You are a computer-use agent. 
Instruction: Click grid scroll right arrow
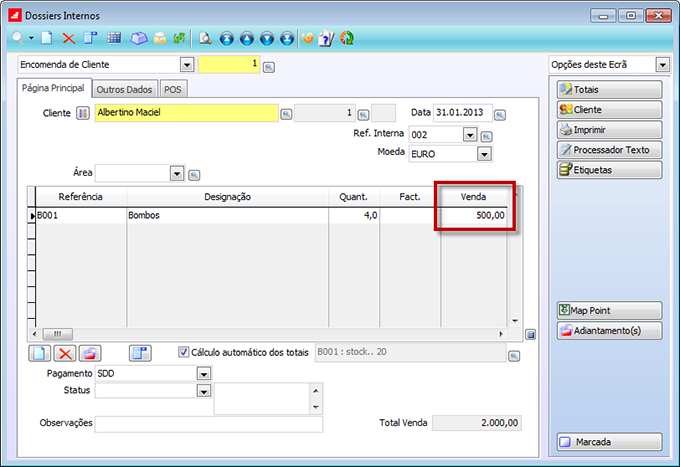click(501, 334)
